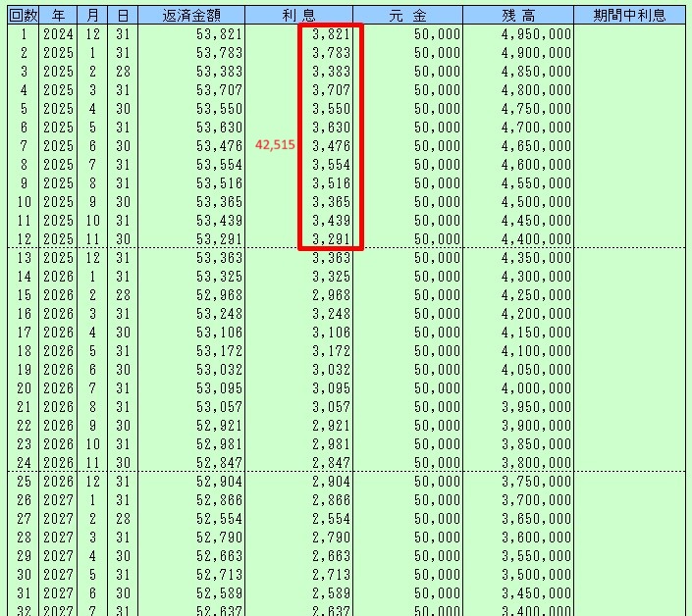Viewport: 692px width, 616px height.
Task: Click the 元金 column header
Action: [407, 16]
